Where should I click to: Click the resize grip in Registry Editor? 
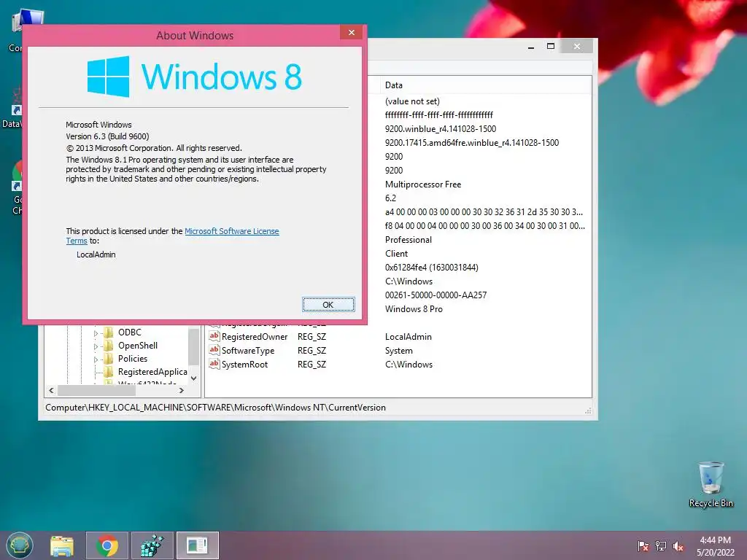tap(589, 411)
